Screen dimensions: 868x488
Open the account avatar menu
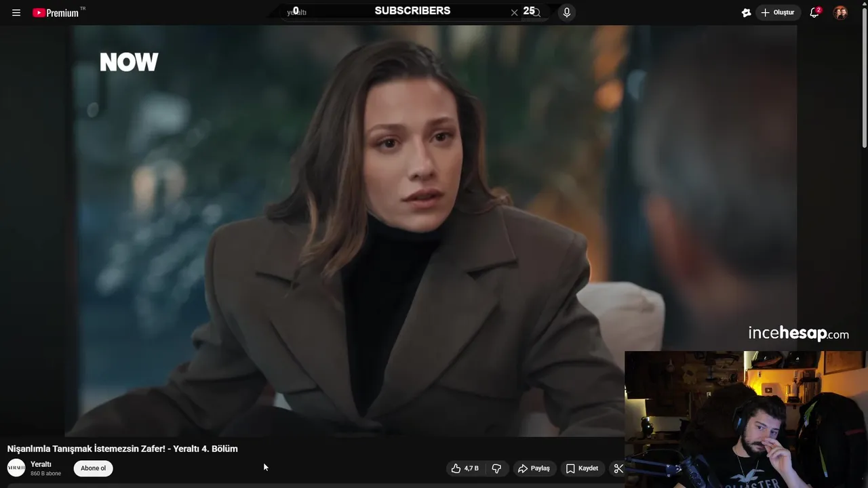pyautogui.click(x=840, y=12)
